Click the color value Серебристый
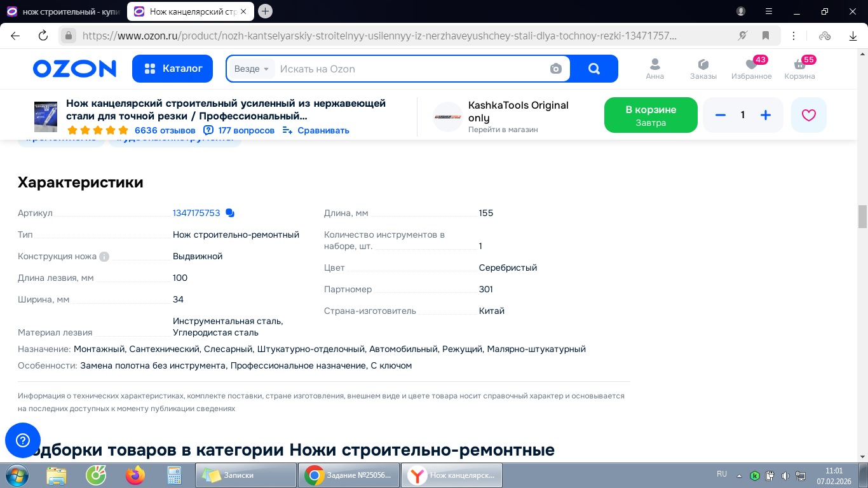This screenshot has width=868, height=488. pos(508,268)
